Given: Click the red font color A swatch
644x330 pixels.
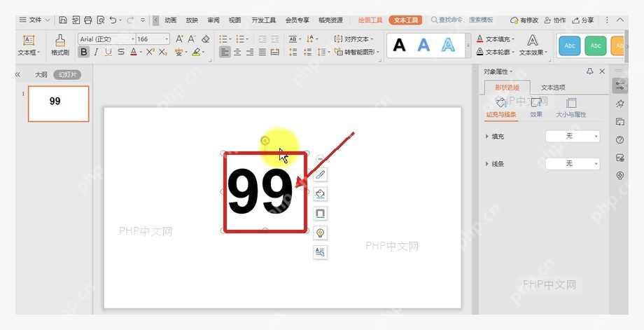Looking at the screenshot, I should pyautogui.click(x=134, y=52).
